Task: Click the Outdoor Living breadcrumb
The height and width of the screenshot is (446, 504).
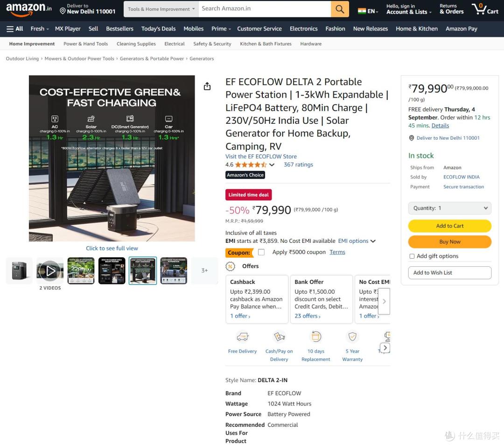Action: pyautogui.click(x=22, y=58)
